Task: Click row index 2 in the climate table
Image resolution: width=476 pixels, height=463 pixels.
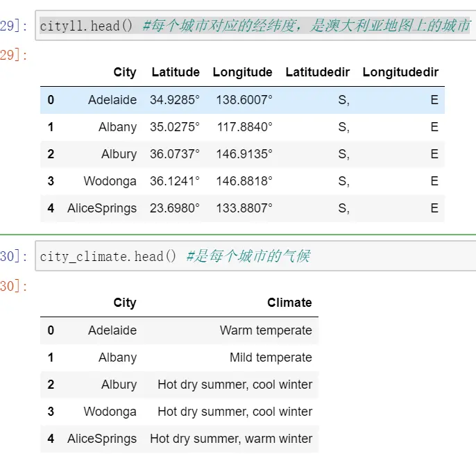Action: click(51, 385)
